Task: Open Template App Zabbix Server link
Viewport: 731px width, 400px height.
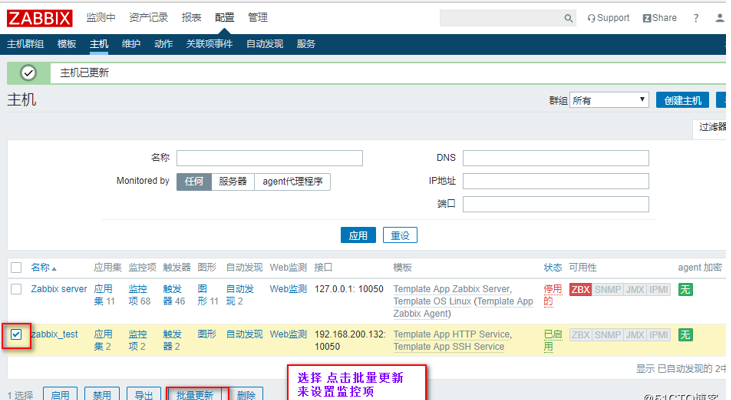Action: 452,289
